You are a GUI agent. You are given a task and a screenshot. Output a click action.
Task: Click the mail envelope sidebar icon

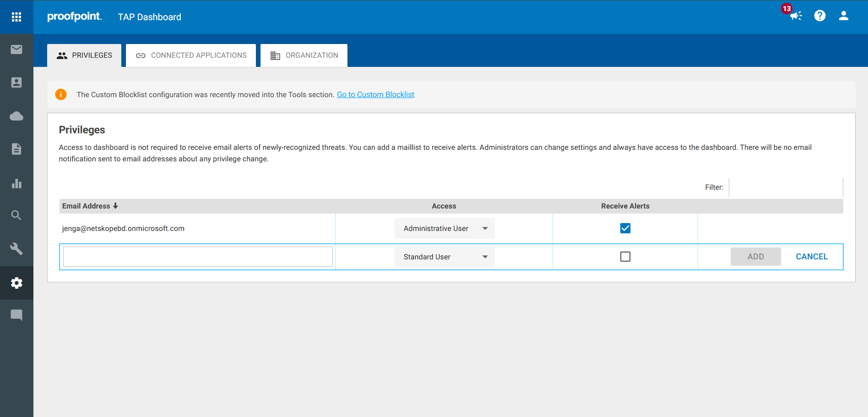tap(16, 49)
